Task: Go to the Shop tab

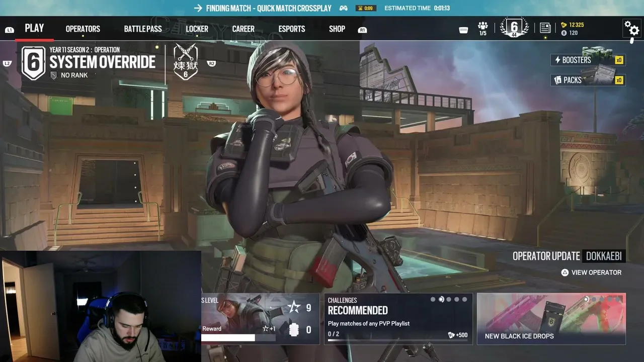Action: 337,29
